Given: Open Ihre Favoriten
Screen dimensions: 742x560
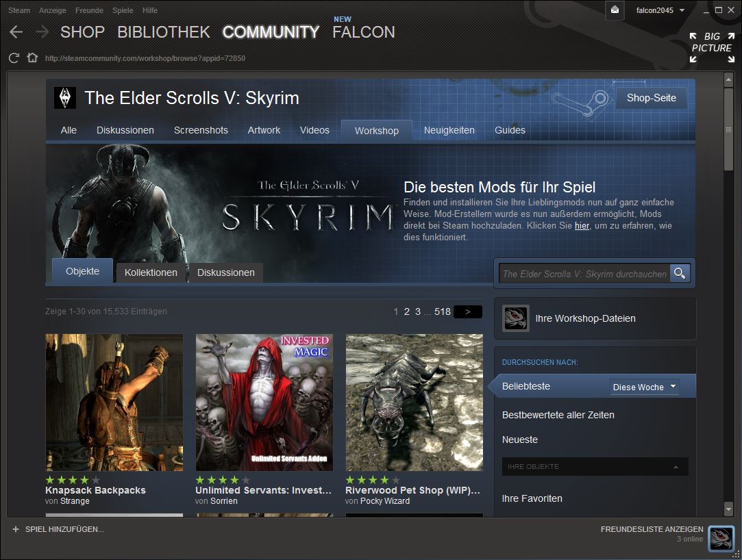Looking at the screenshot, I should [x=532, y=498].
